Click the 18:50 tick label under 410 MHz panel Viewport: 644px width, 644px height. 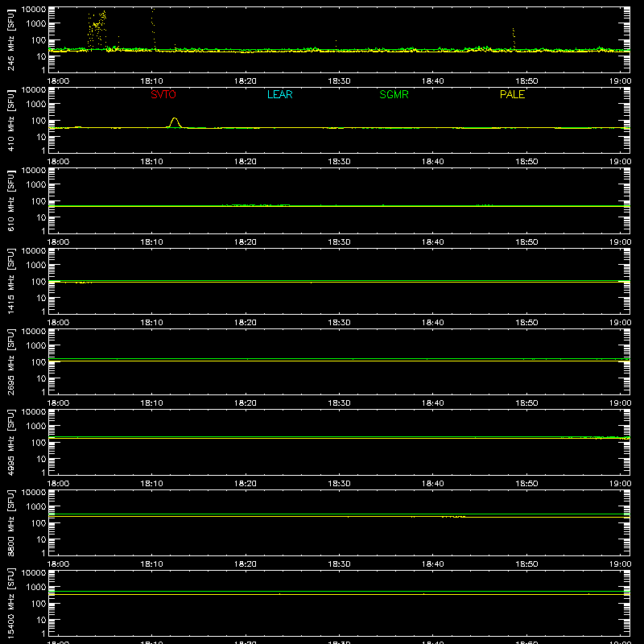[x=526, y=162]
